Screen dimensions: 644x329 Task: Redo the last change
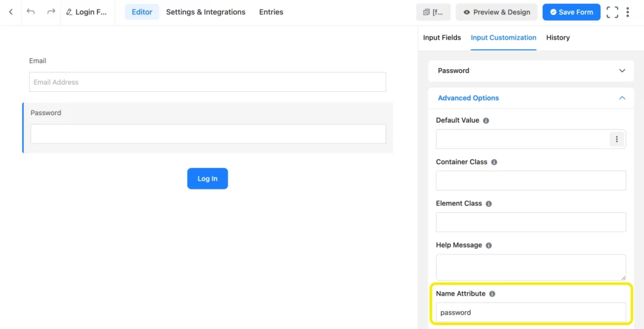pyautogui.click(x=51, y=11)
